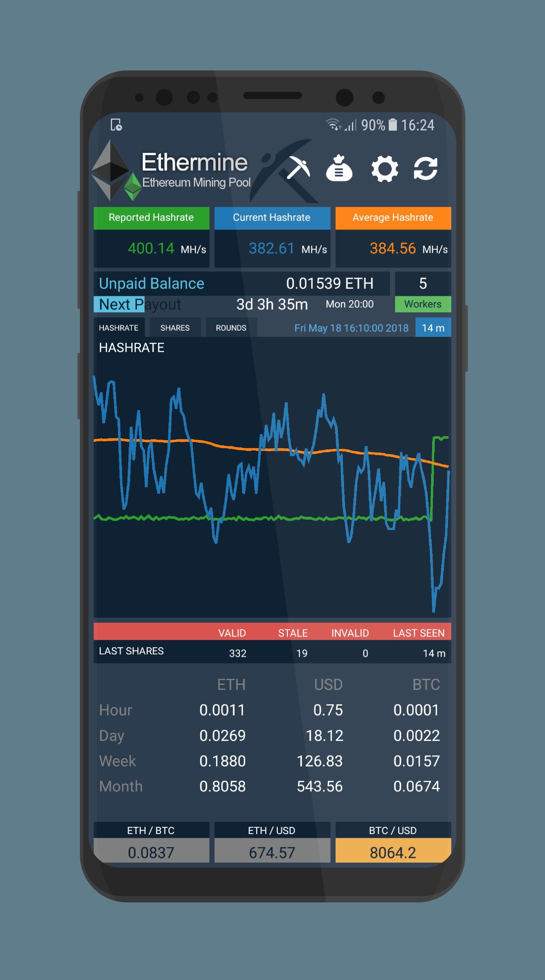
Task: Tap the Day earnings row label
Action: pyautogui.click(x=112, y=736)
